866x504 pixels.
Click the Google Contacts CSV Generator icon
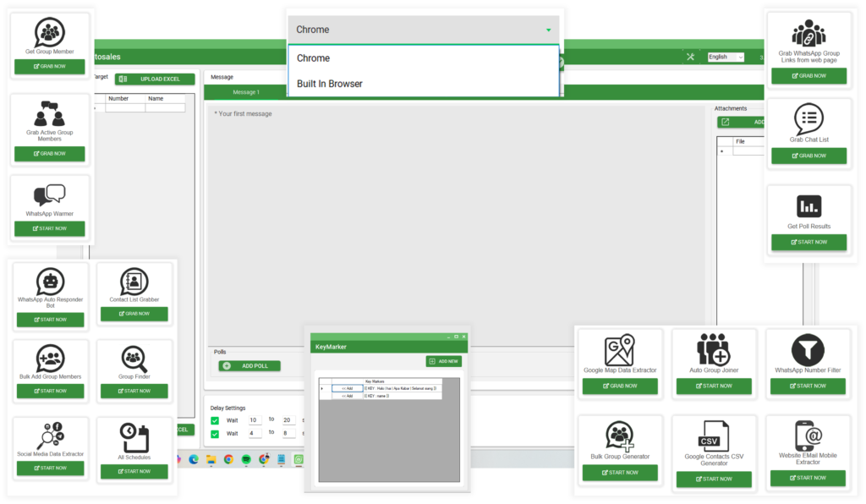coord(714,437)
